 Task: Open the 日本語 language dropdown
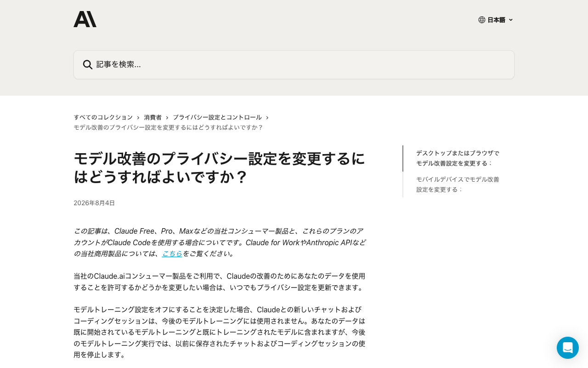496,20
